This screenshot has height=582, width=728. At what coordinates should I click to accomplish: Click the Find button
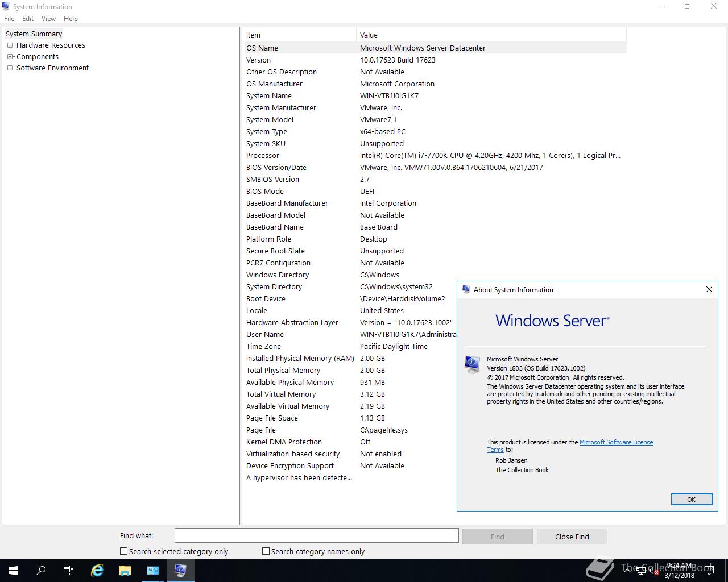click(498, 537)
